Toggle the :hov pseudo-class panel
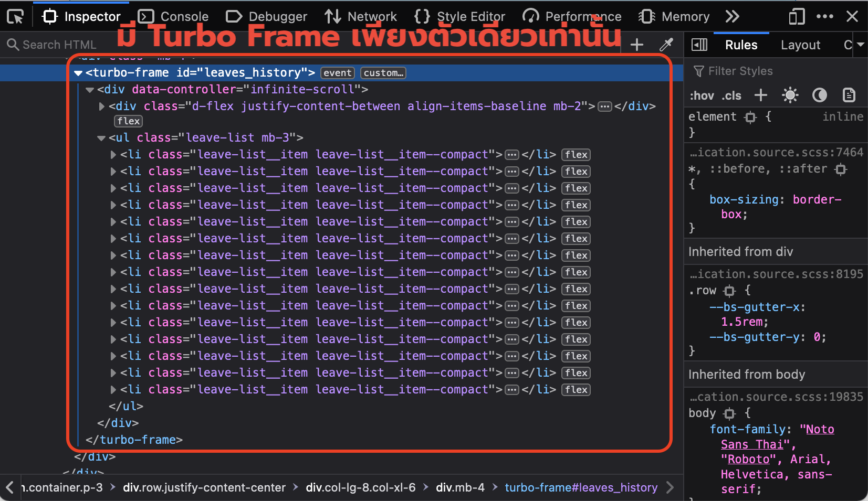 pos(702,95)
